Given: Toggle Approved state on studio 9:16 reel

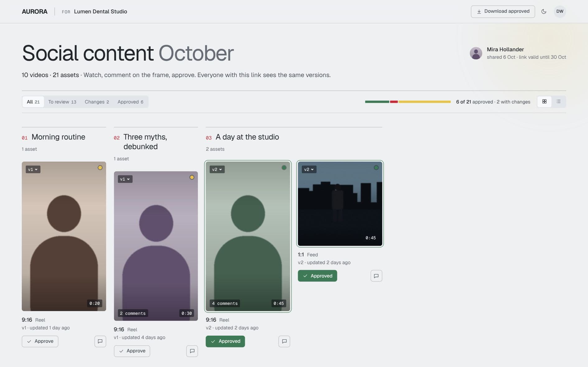Looking at the screenshot, I should (225, 341).
